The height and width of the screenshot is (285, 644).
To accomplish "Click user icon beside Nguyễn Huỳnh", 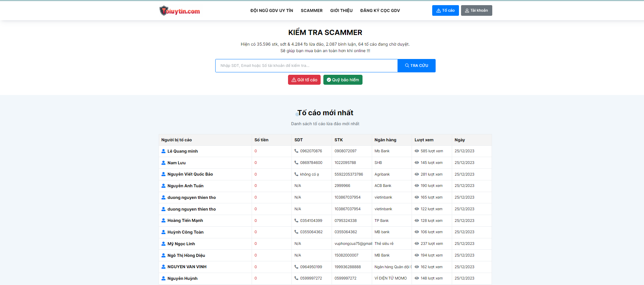I will (163, 278).
